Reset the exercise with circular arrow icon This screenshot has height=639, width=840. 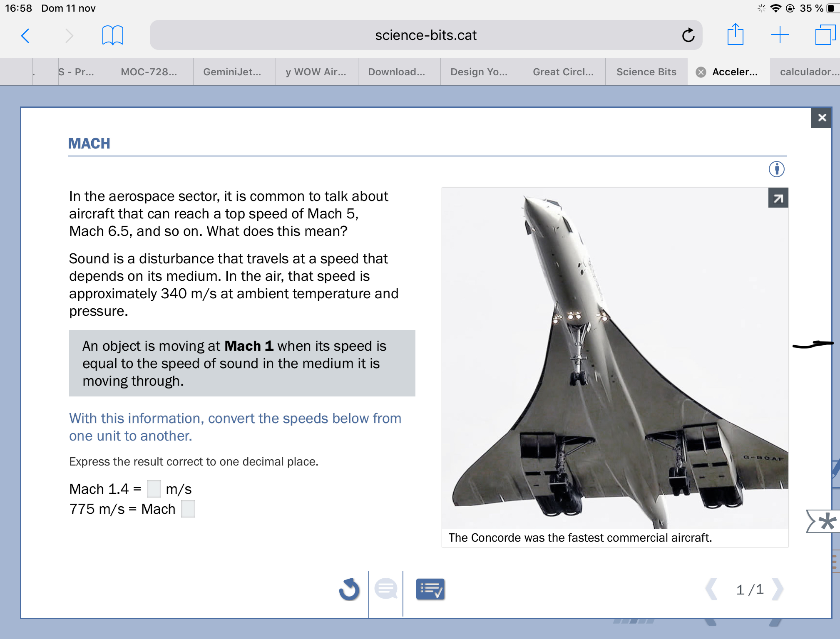[349, 589]
